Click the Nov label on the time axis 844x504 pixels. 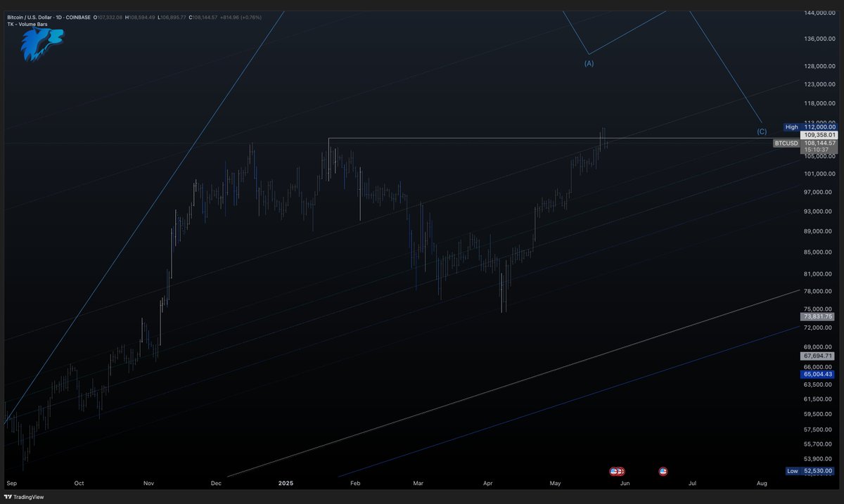point(148,484)
